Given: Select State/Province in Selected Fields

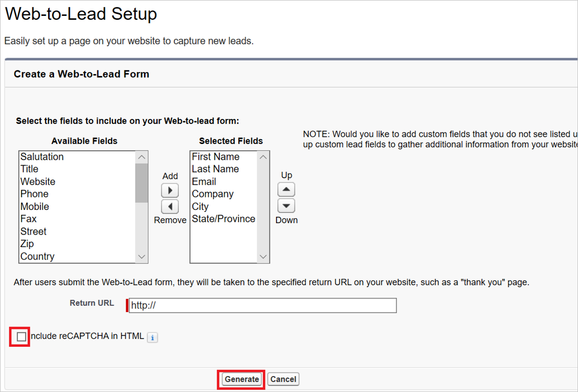Looking at the screenshot, I should 223,219.
